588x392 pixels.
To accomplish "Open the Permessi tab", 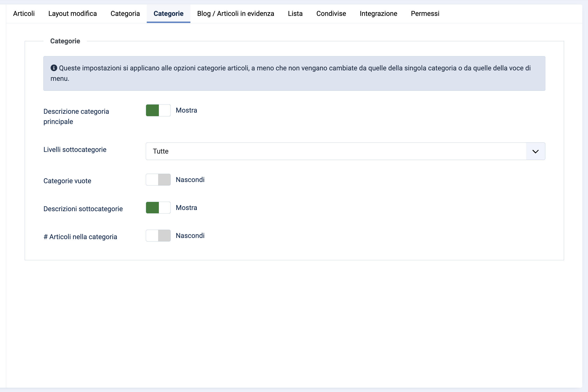I will click(425, 14).
